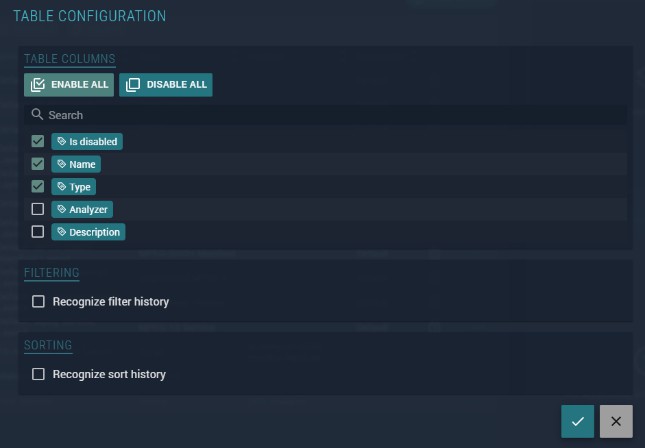This screenshot has width=645, height=448.
Task: Confirm configuration with the checkmark button
Action: coord(577,421)
